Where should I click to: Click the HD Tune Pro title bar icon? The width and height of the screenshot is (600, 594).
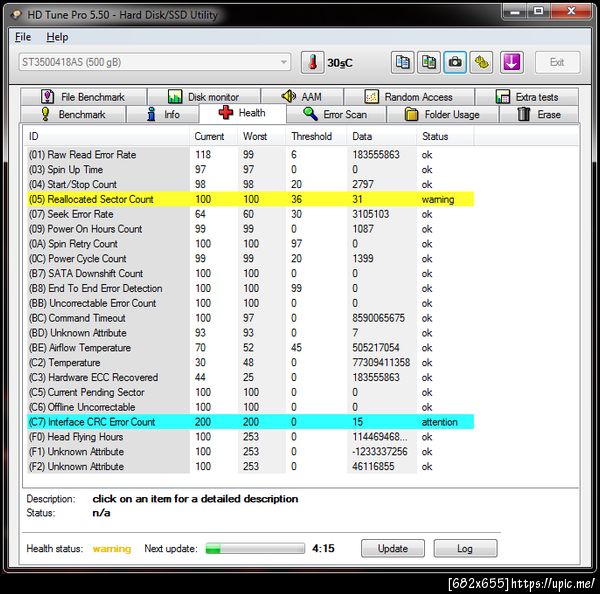[x=16, y=15]
